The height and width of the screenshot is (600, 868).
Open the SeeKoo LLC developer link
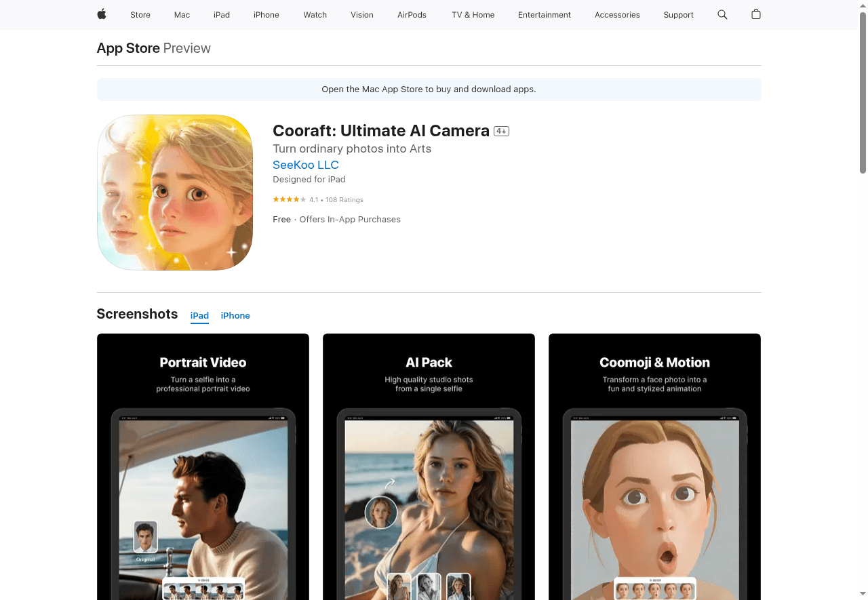coord(305,165)
